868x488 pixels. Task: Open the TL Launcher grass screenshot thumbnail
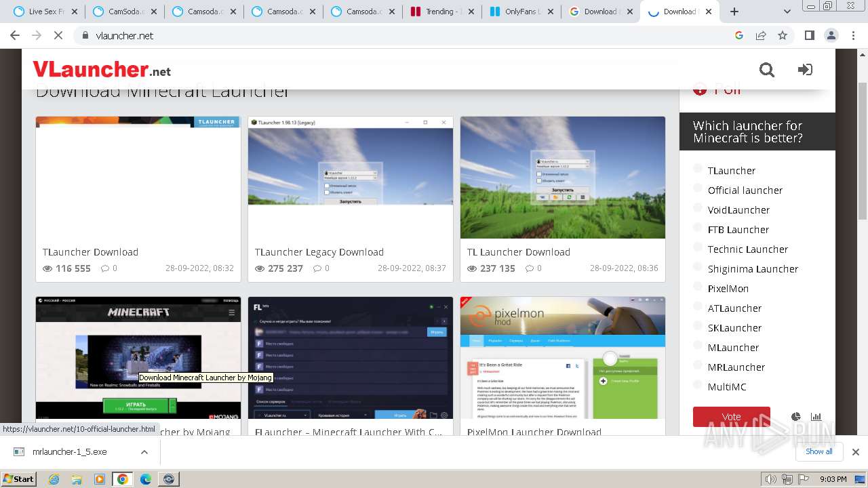point(563,178)
